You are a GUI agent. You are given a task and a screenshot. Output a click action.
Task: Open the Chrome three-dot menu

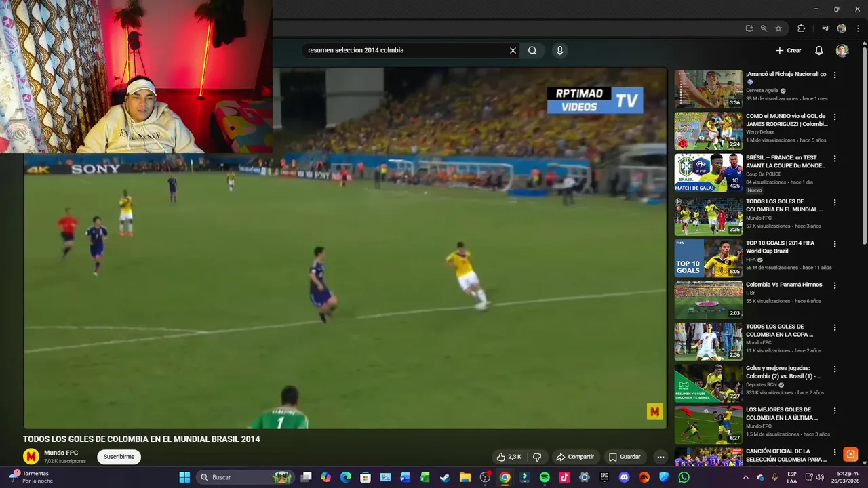tap(858, 28)
